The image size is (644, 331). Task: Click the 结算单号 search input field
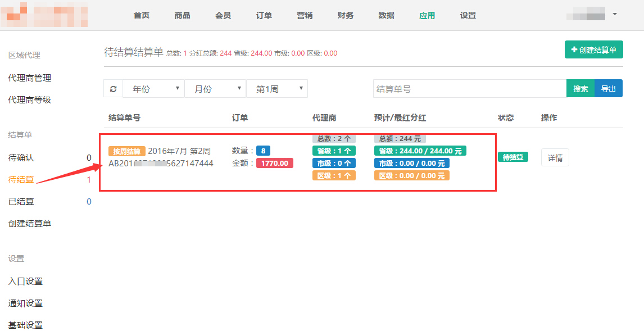(469, 89)
